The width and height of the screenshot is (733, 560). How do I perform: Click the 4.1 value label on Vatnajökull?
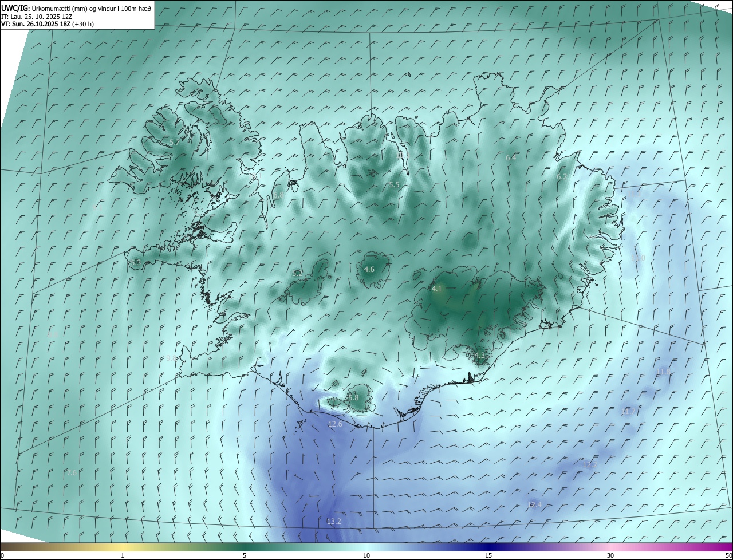pos(437,289)
